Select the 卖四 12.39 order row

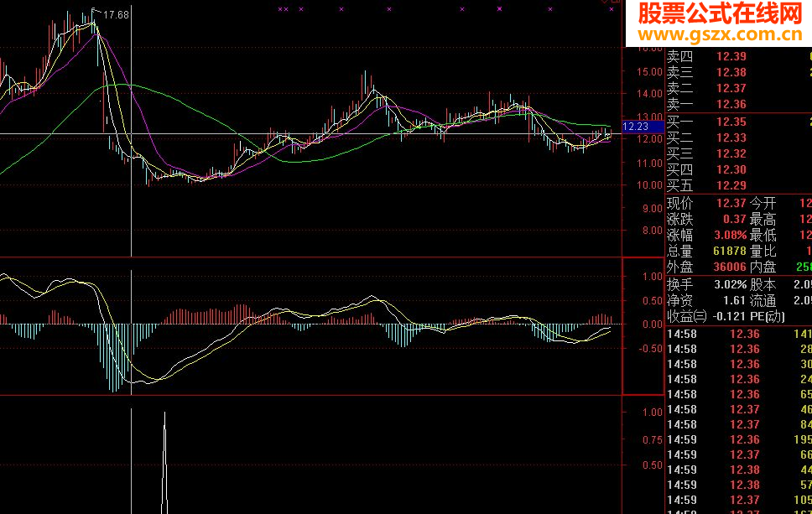pyautogui.click(x=739, y=56)
